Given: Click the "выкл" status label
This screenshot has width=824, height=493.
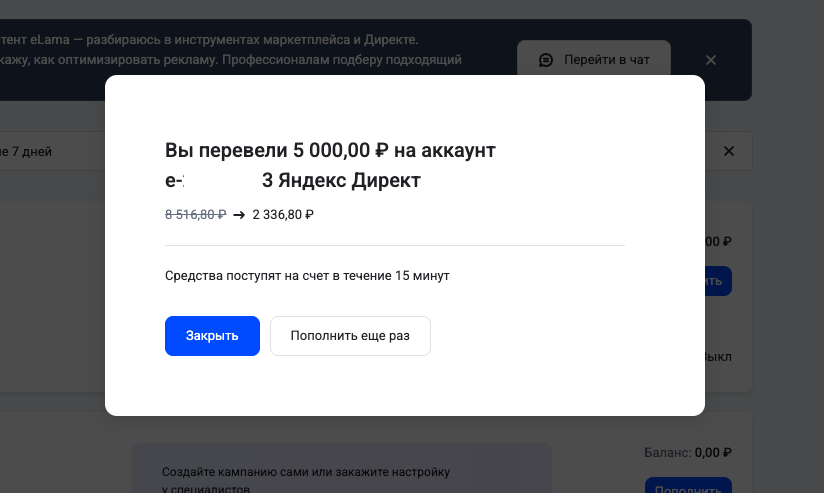Looking at the screenshot, I should click(x=718, y=357).
